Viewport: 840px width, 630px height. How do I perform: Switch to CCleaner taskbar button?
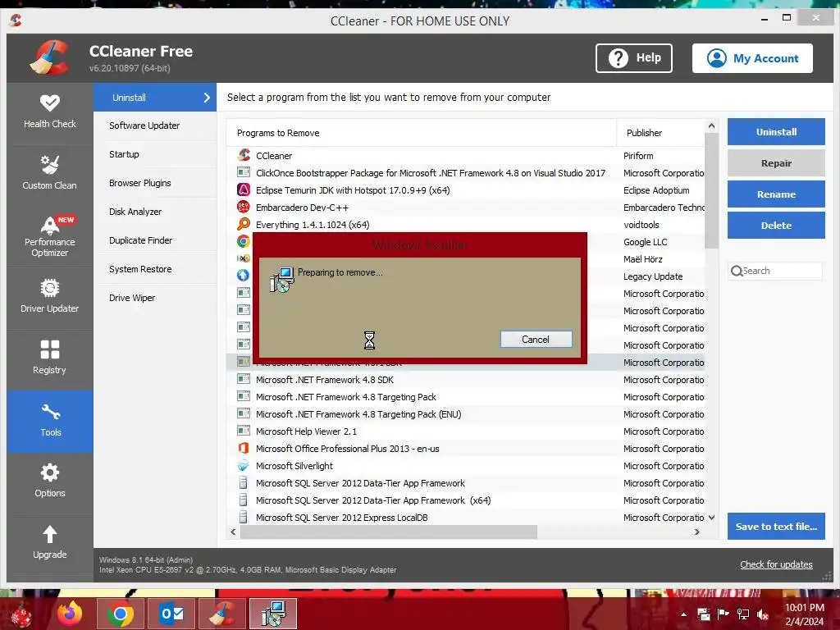(x=222, y=614)
